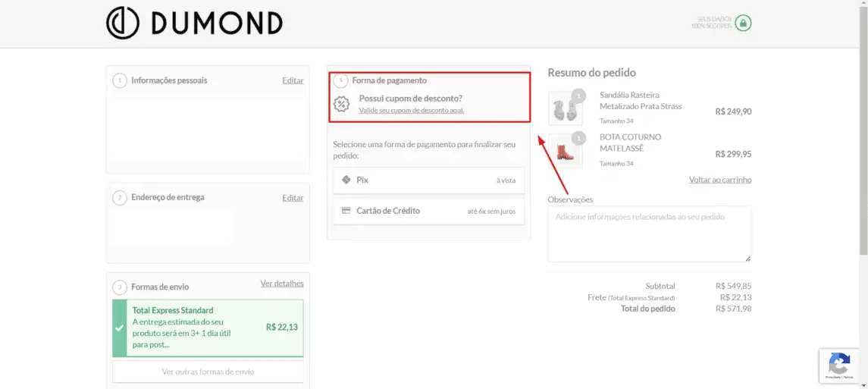Click the Possui cupom de desconto? text
This screenshot has height=389, width=868.
pos(411,99)
